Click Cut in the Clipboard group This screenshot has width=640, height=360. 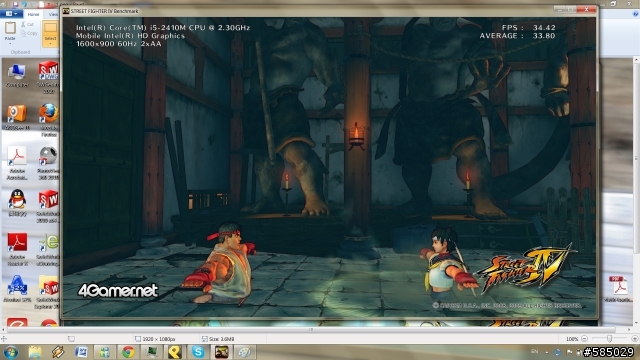(27, 24)
